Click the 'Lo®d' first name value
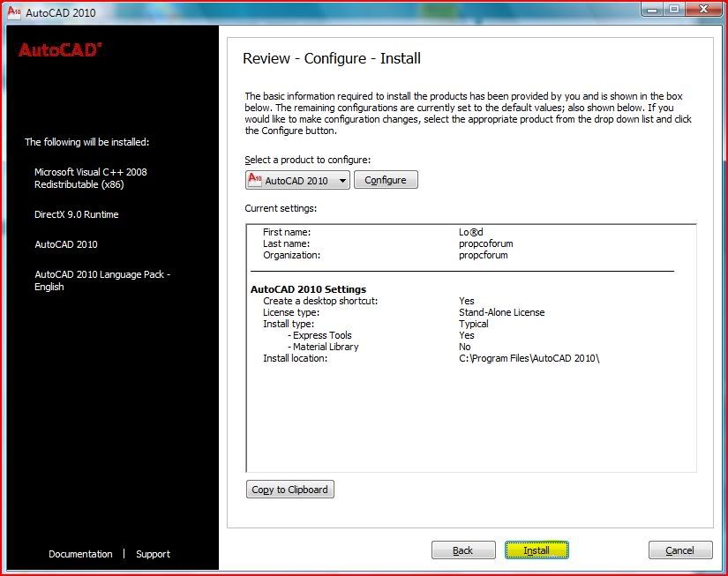 (x=471, y=232)
